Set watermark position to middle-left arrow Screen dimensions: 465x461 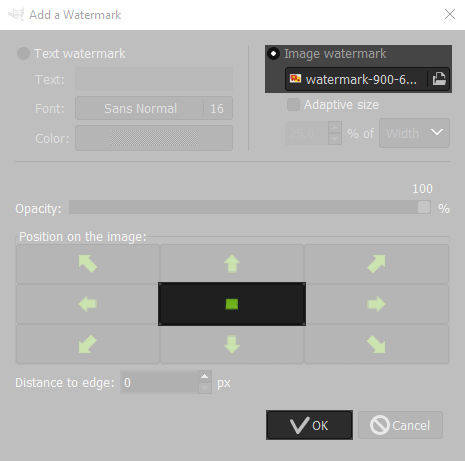click(88, 304)
